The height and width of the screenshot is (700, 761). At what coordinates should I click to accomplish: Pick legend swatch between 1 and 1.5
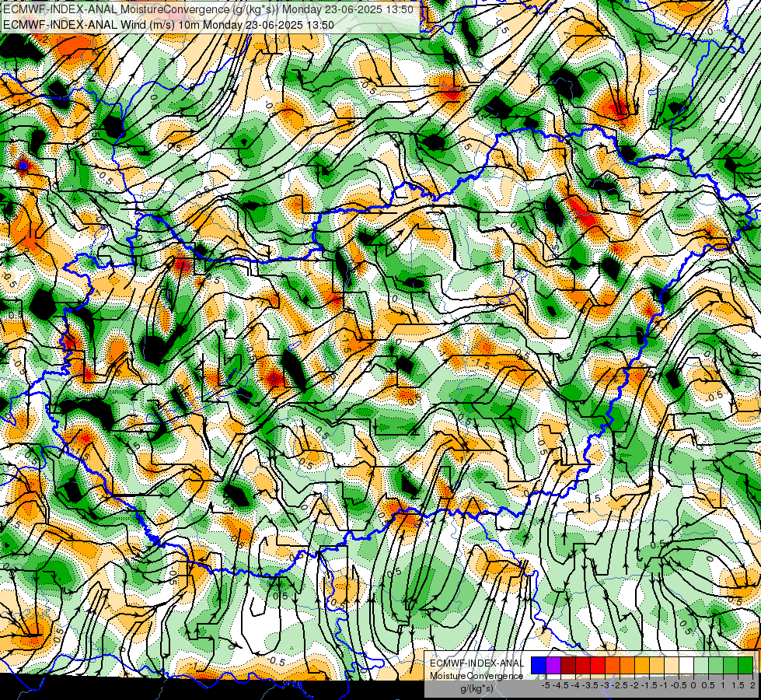[731, 665]
